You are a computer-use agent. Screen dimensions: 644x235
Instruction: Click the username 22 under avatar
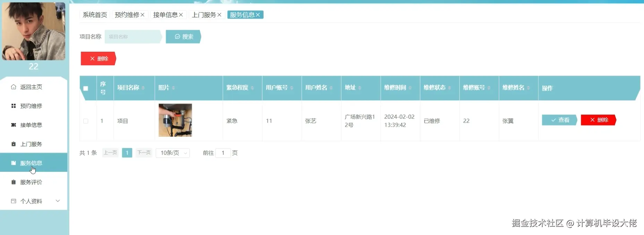(34, 66)
